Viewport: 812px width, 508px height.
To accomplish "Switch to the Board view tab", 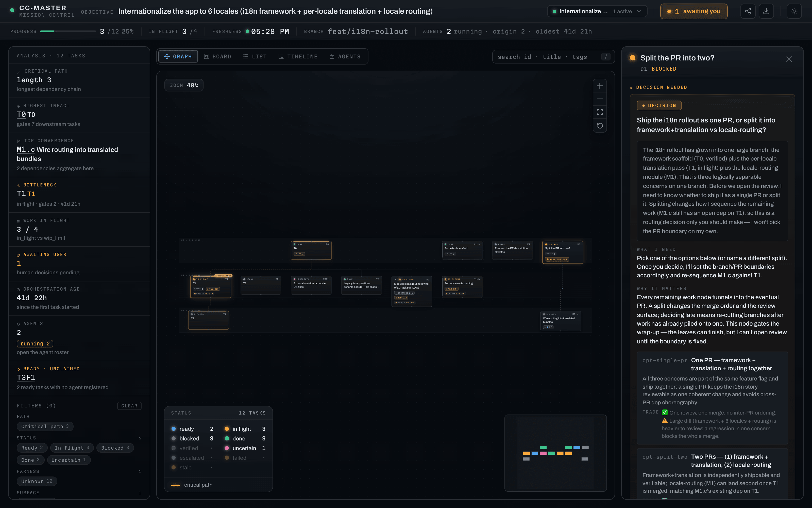I will pos(217,56).
